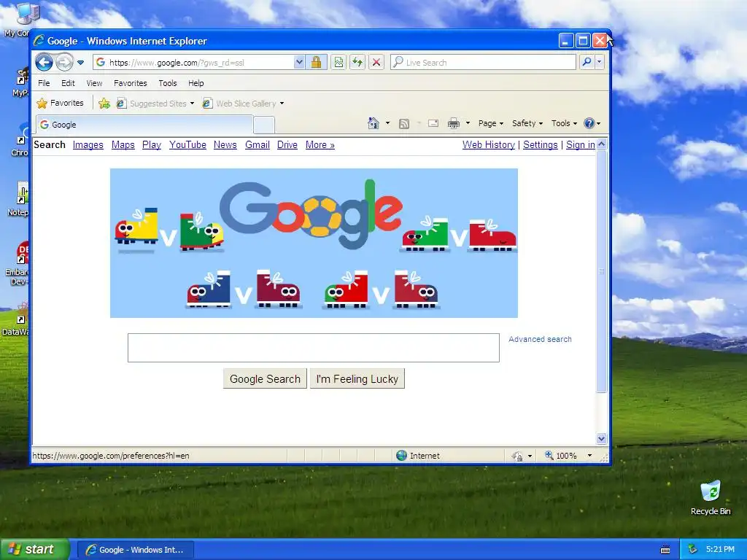Viewport: 747px width, 560px height.
Task: Click the Google football doodle image
Action: pos(314,243)
